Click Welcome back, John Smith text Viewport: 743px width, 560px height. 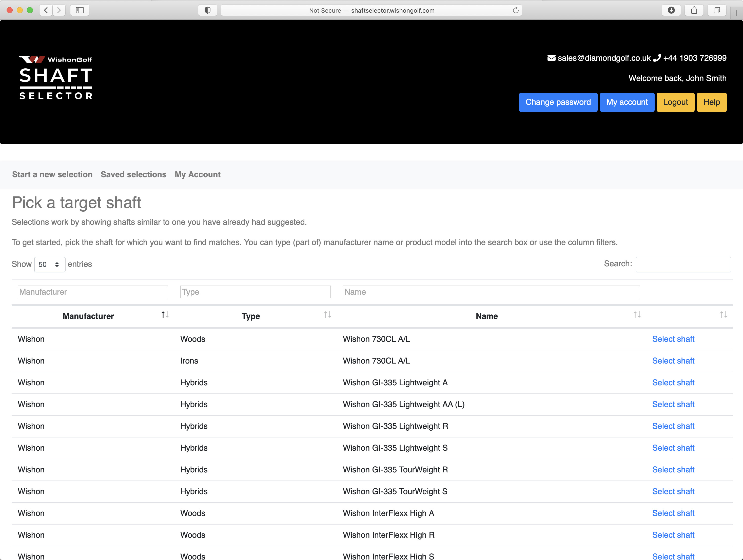click(x=677, y=78)
